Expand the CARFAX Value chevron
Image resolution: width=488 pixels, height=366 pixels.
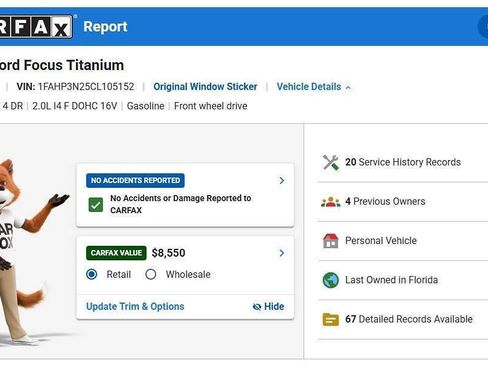pos(282,253)
